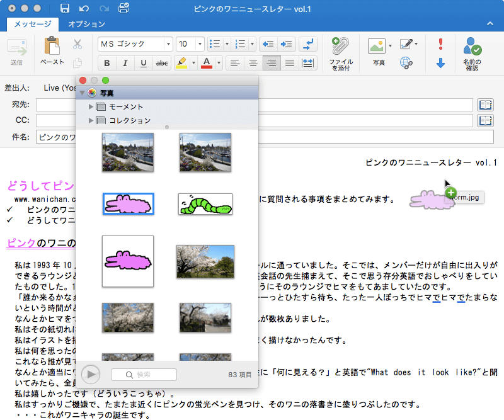Open the MS ゴシック font name dropdown

pos(168,44)
